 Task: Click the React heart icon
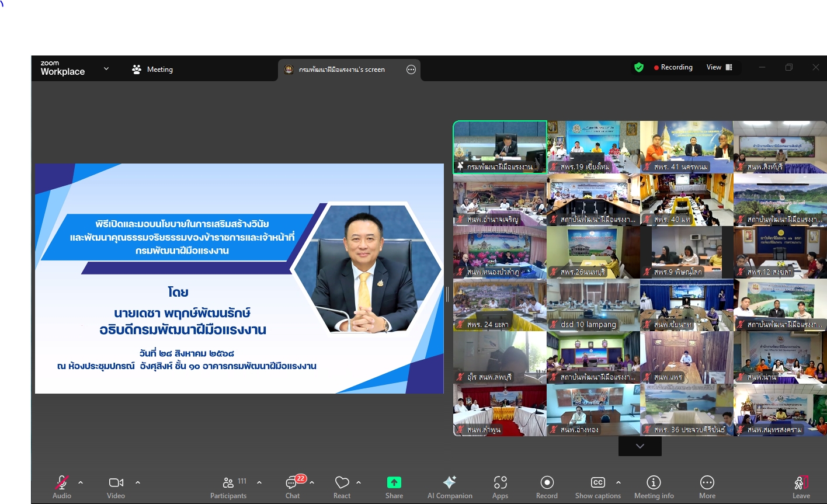click(342, 482)
